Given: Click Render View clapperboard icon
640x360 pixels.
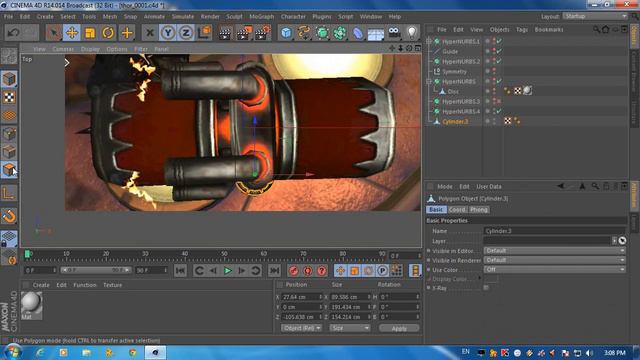Looking at the screenshot, I should click(224, 33).
